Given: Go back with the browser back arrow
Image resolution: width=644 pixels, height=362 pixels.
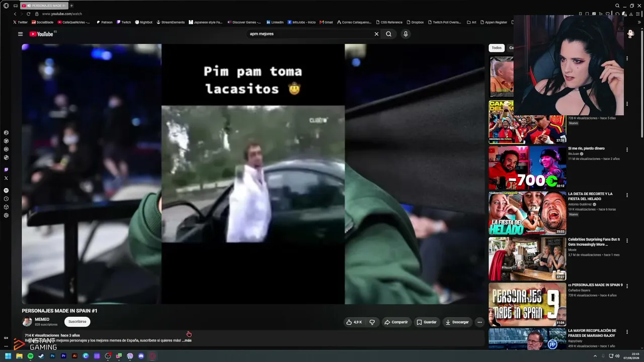Looking at the screenshot, I should click(15, 14).
